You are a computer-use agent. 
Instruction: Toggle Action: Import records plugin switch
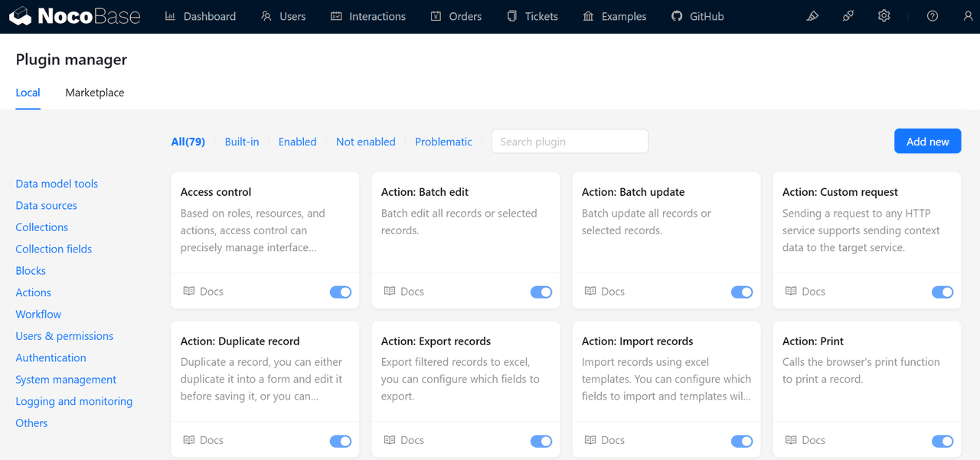742,441
